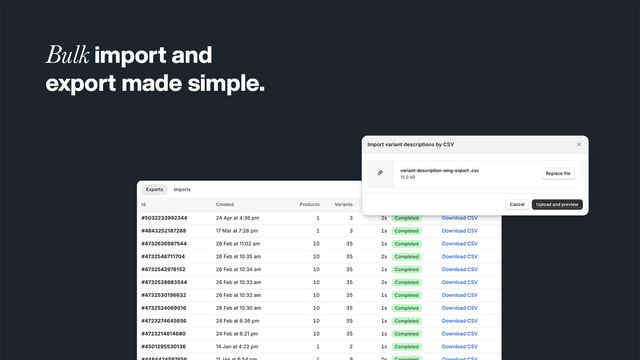Click the Replace file button
640x360 pixels.
(558, 173)
